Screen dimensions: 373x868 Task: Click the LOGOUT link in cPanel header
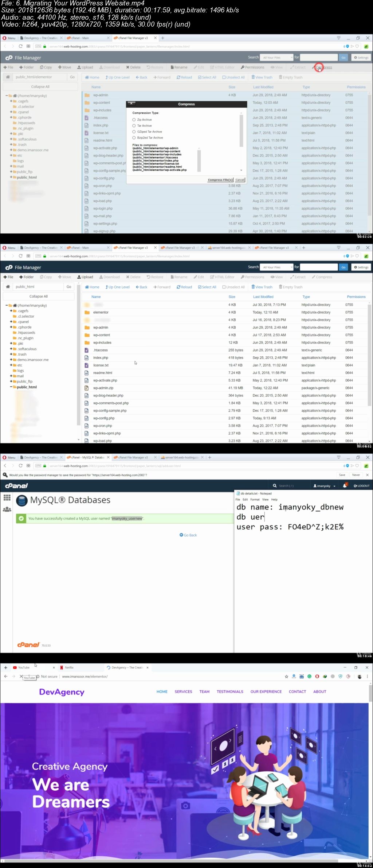[x=361, y=486]
